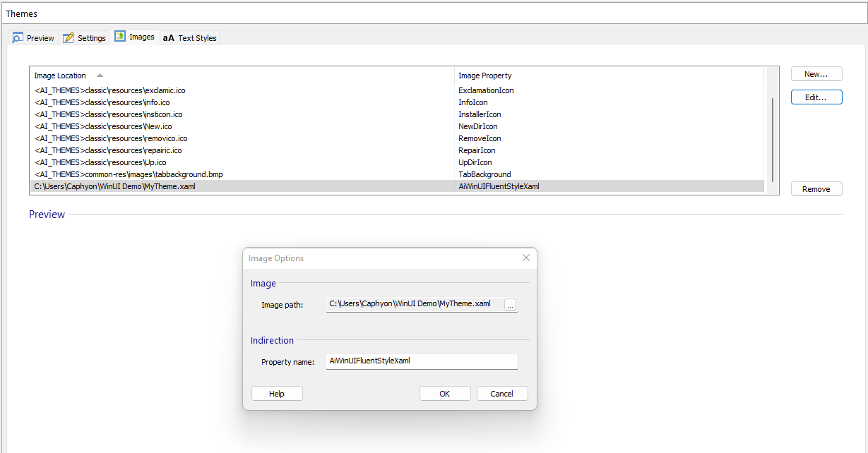
Task: Select the repairic.ico row
Action: 397,150
